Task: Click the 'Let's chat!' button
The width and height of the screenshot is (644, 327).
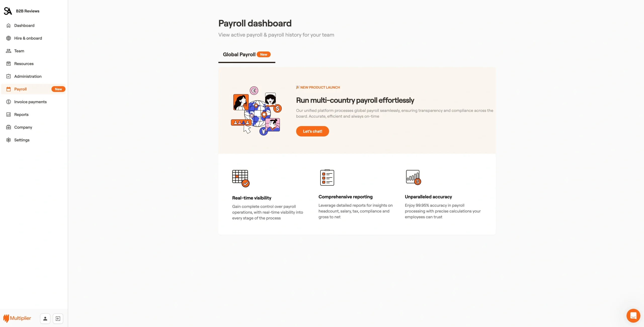Action: 312,131
